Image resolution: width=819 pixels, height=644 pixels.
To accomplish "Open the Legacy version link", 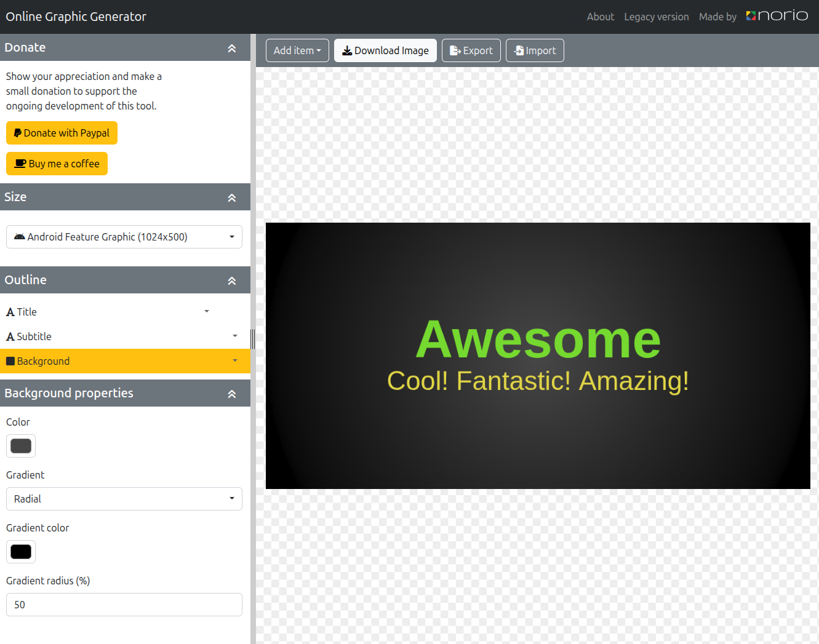I will [x=657, y=17].
